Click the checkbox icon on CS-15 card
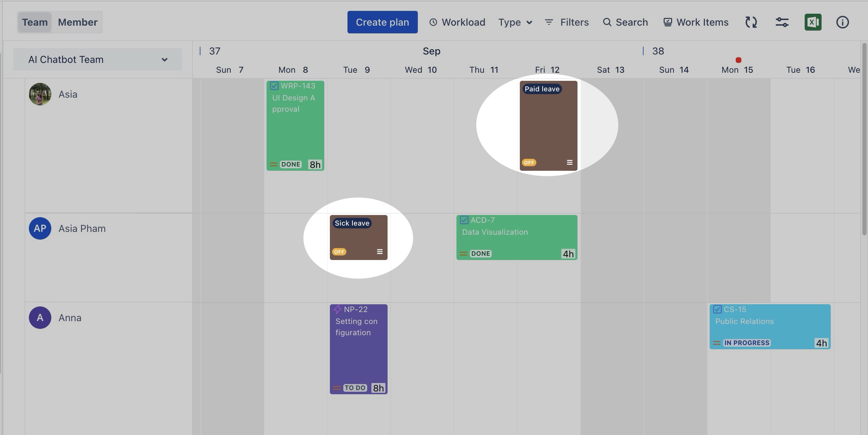868x435 pixels. (x=717, y=309)
